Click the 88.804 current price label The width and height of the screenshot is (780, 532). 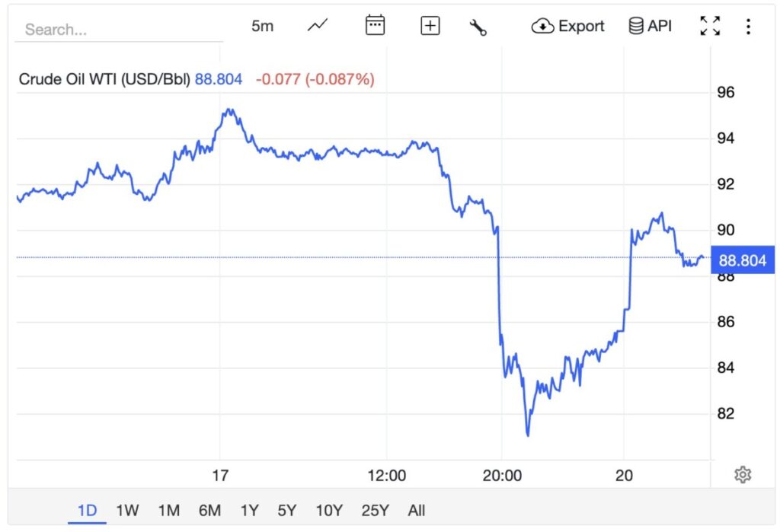click(742, 260)
